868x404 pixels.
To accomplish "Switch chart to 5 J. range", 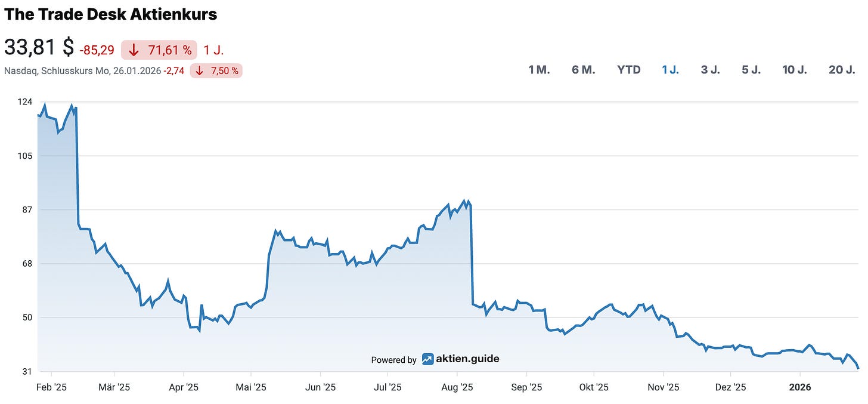I will click(751, 70).
